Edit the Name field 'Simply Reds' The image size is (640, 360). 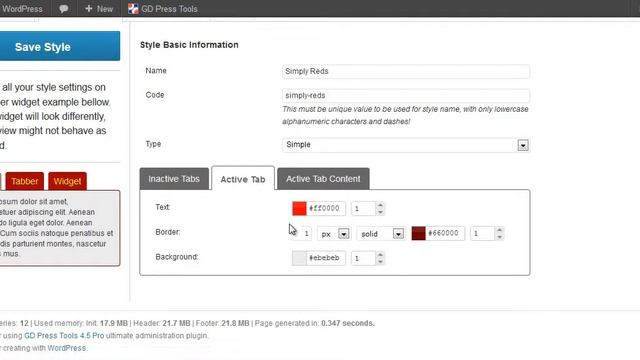pyautogui.click(x=406, y=71)
